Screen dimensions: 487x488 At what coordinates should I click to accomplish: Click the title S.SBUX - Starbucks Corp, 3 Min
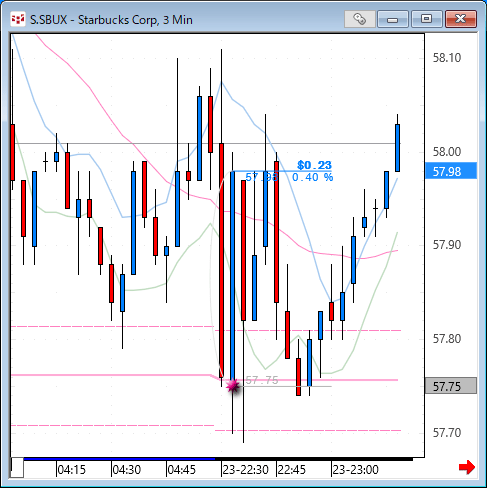click(111, 20)
